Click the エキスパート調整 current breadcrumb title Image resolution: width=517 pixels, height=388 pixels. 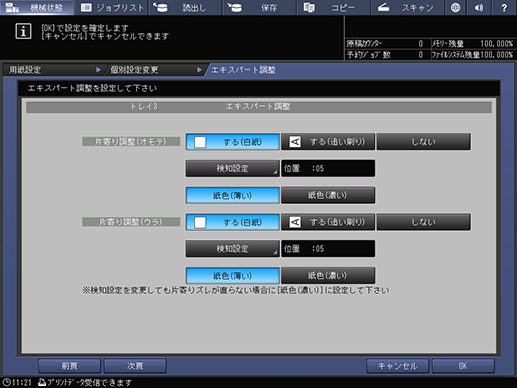coord(243,70)
